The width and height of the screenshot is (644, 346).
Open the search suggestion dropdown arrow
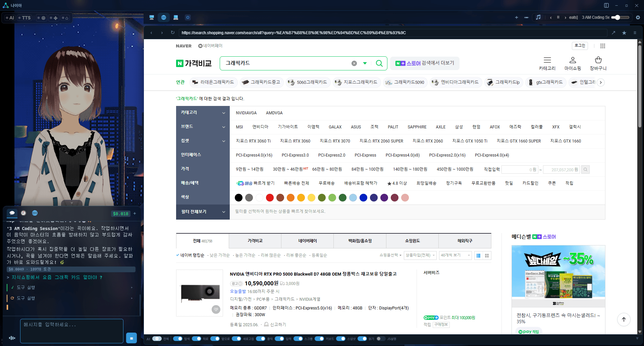(x=365, y=63)
